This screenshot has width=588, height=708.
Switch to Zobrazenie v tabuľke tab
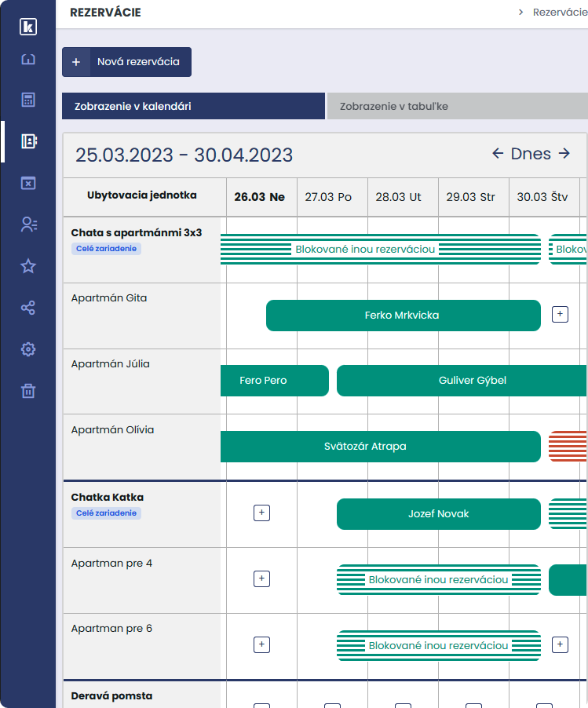pos(458,106)
